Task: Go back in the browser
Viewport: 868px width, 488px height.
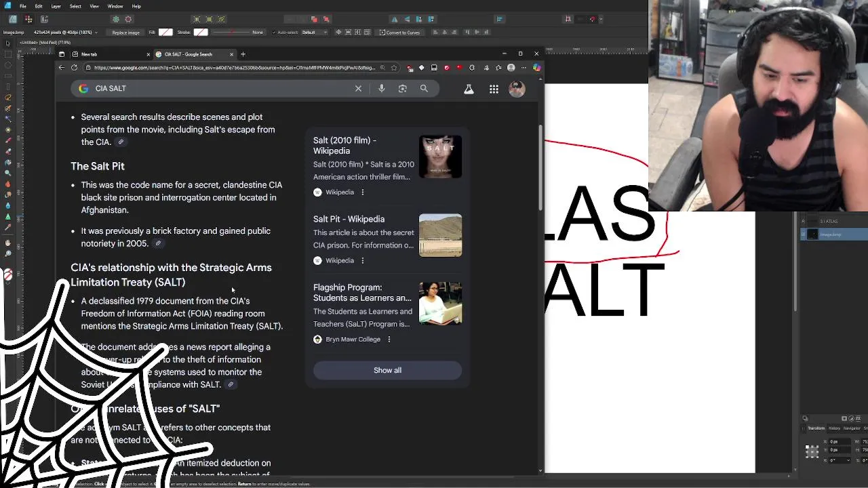Action: click(x=62, y=68)
